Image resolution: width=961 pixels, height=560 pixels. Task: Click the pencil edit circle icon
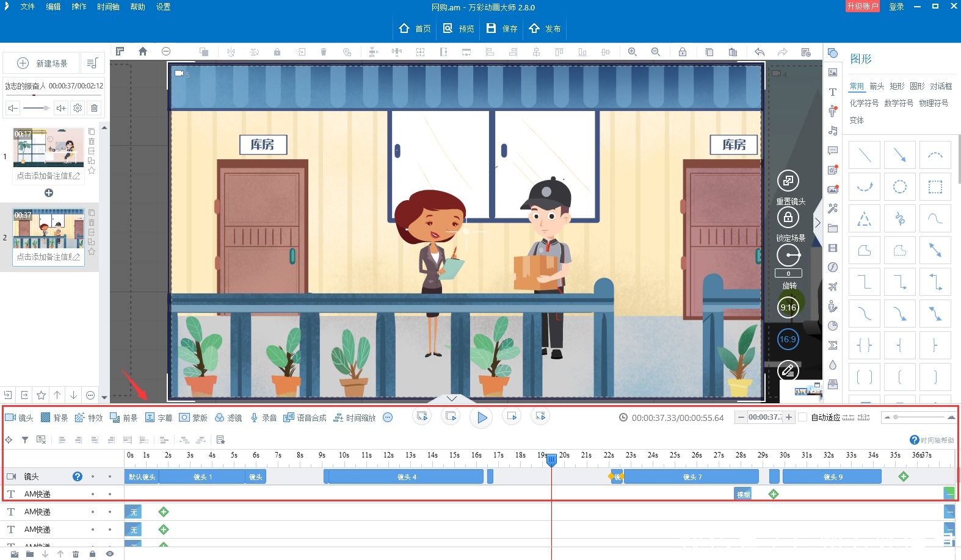point(788,370)
